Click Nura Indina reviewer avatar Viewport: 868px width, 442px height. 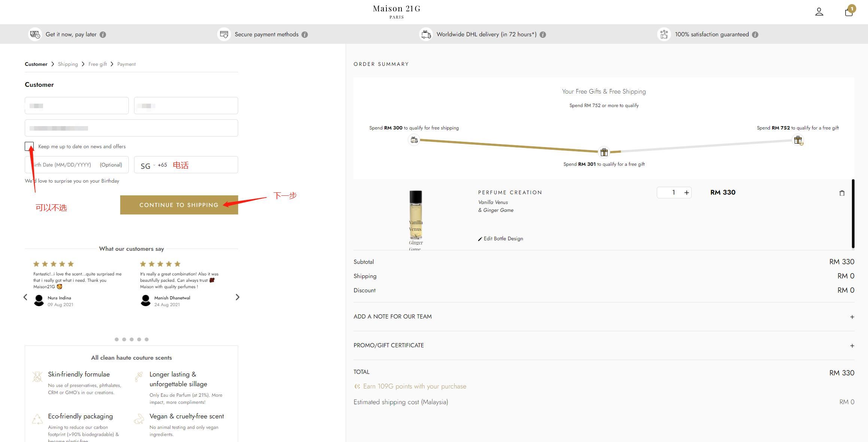pyautogui.click(x=39, y=301)
